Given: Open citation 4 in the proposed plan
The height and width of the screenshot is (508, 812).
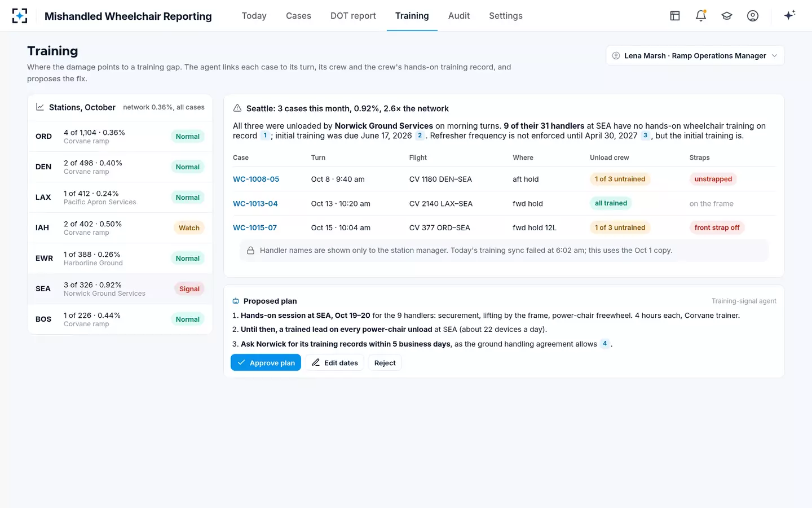Looking at the screenshot, I should point(604,344).
